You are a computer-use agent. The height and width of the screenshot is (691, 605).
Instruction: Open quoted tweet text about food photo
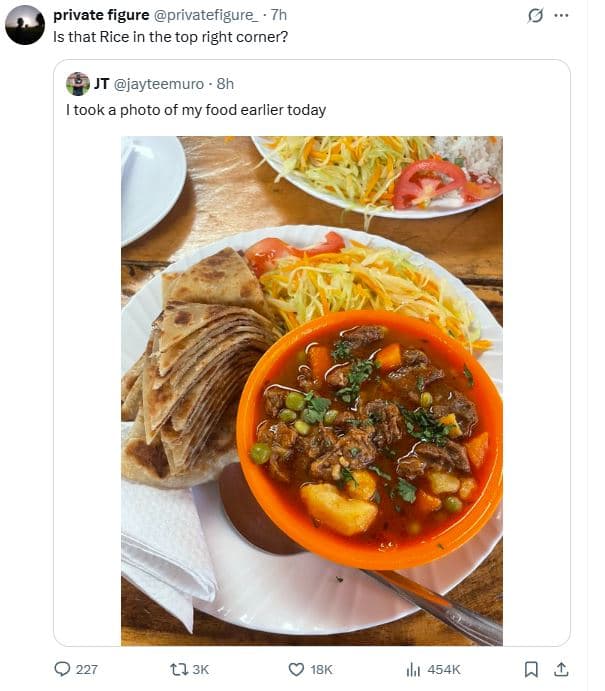coord(196,110)
